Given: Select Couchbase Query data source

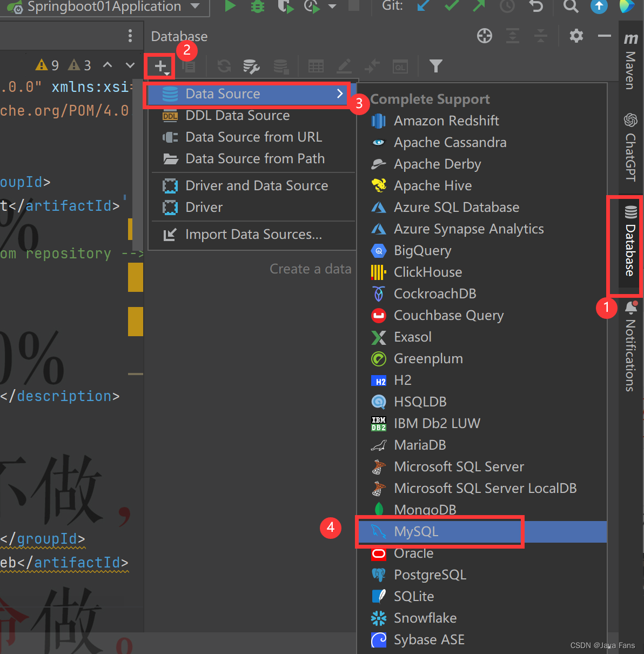Looking at the screenshot, I should 482,316.
